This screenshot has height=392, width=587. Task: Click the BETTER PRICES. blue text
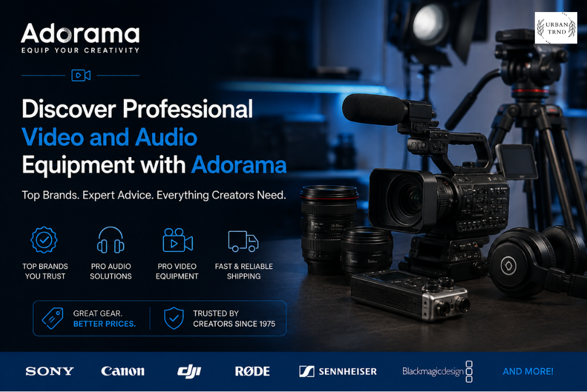point(104,324)
